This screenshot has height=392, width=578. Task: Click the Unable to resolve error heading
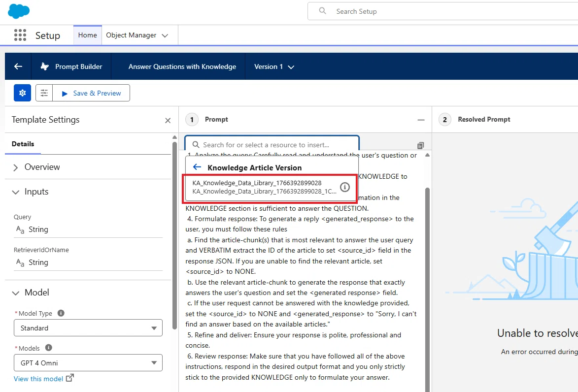click(538, 333)
